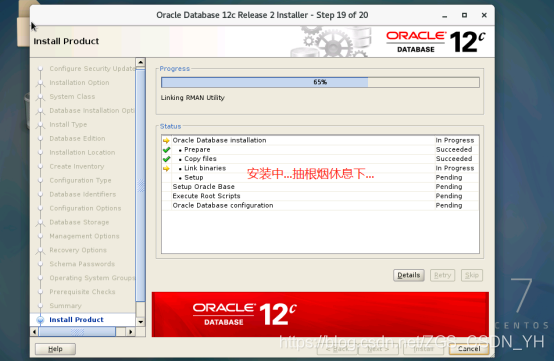Select Recovery Options step

[x=78, y=250]
